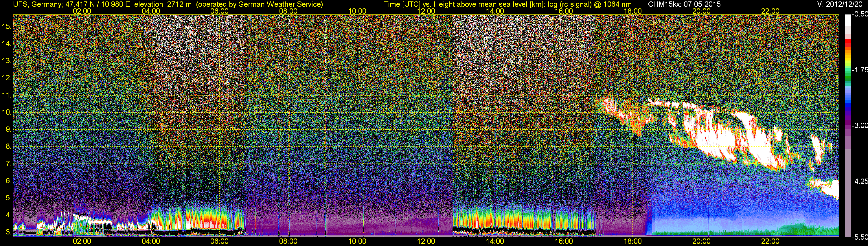This screenshot has width=868, height=246.
Task: Click the "4." height axis label
Action: click(8, 215)
